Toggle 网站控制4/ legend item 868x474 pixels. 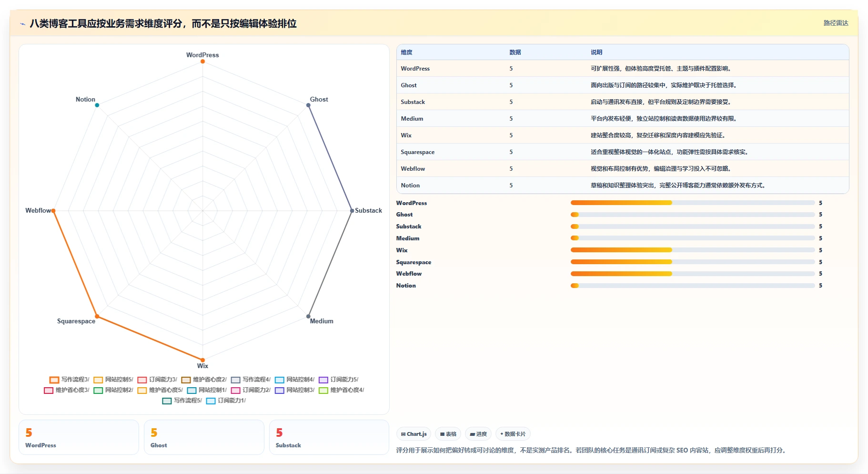(294, 380)
